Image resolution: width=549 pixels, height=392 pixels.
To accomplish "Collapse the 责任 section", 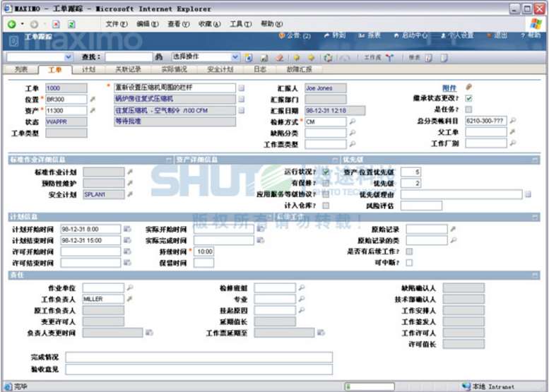I will click(535, 275).
